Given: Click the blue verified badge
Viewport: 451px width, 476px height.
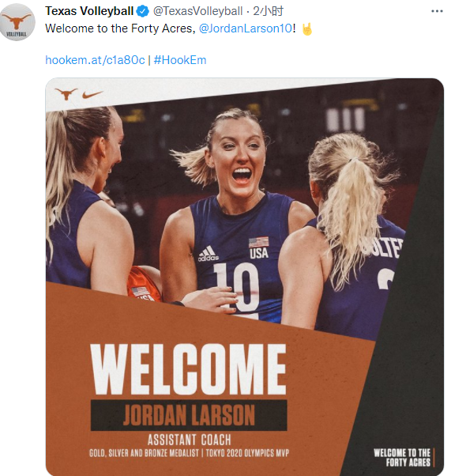Looking at the screenshot, I should 142,11.
